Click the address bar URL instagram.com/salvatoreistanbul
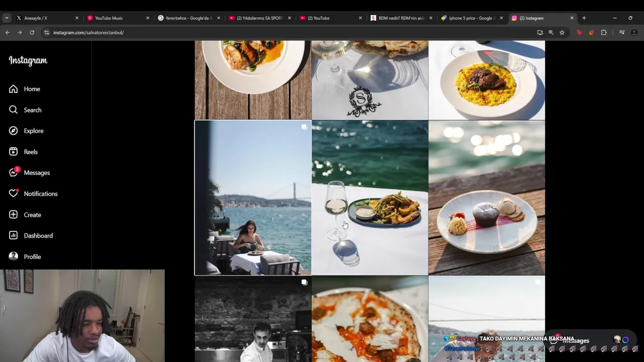Viewport: 644px width, 362px height. (x=89, y=33)
